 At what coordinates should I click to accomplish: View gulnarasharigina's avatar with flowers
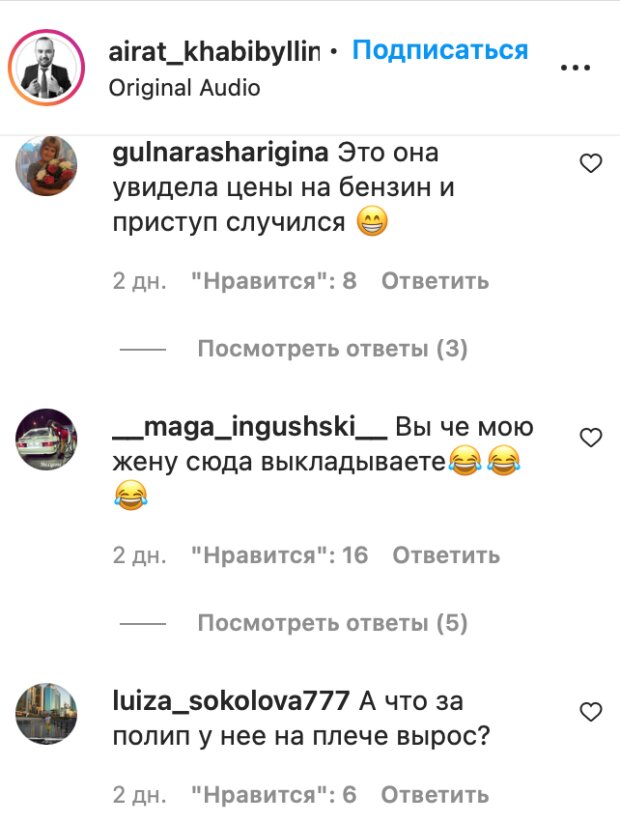(x=46, y=165)
